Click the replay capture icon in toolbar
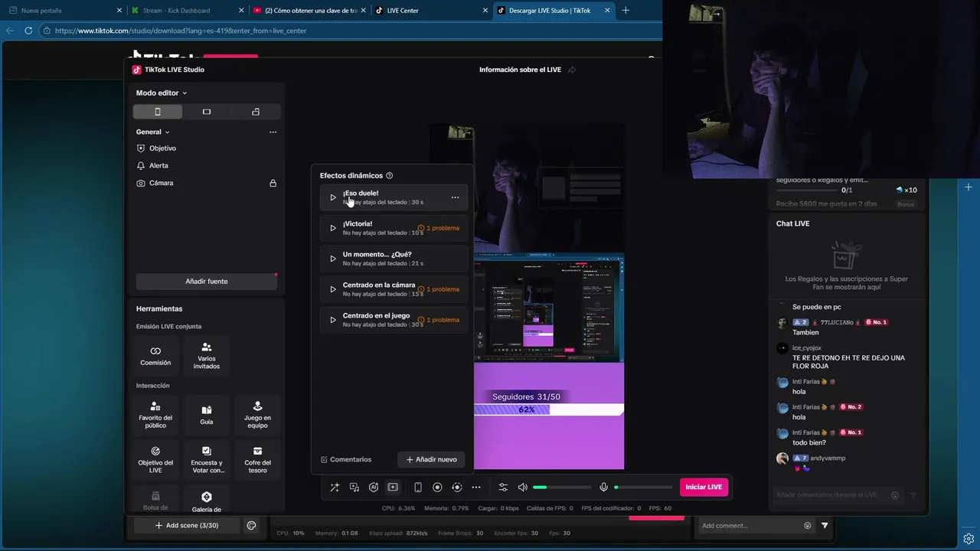 [457, 487]
